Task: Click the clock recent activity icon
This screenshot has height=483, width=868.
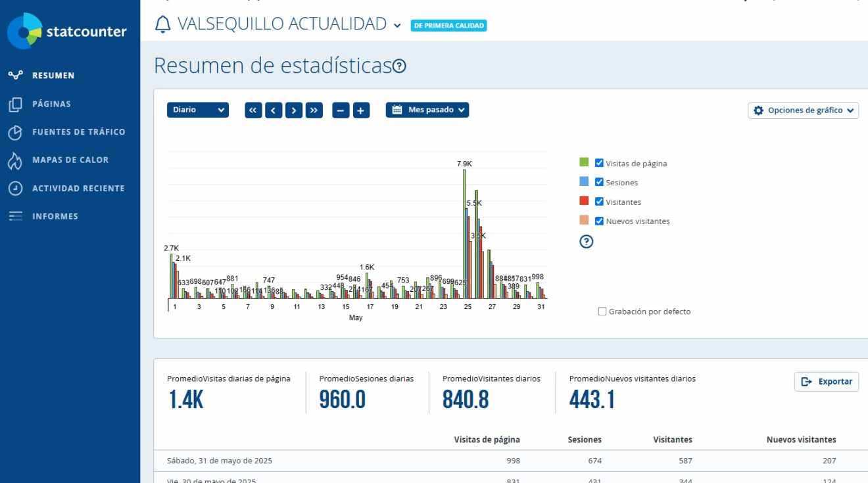Action: [x=16, y=189]
